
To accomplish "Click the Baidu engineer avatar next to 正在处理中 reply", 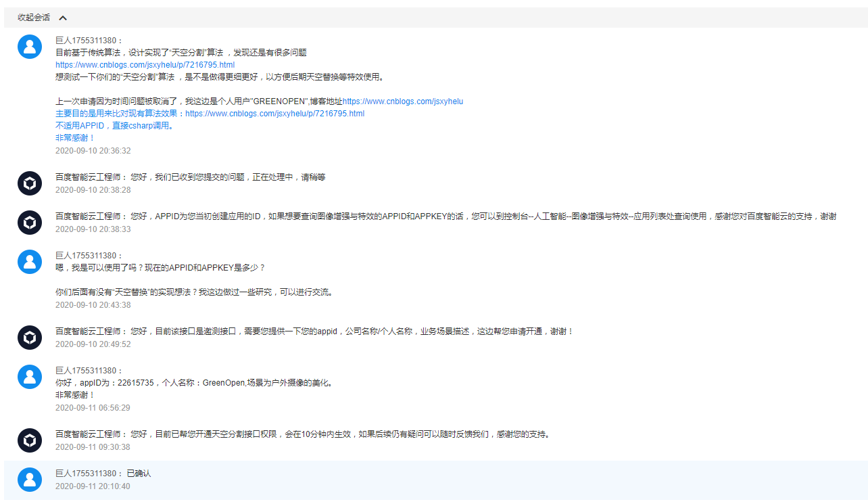I will click(30, 183).
